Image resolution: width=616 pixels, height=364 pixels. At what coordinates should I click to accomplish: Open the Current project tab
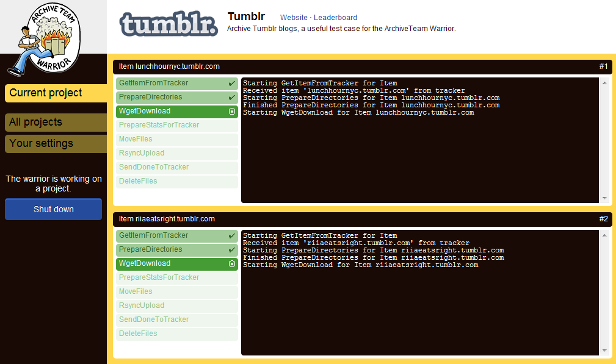tap(56, 93)
